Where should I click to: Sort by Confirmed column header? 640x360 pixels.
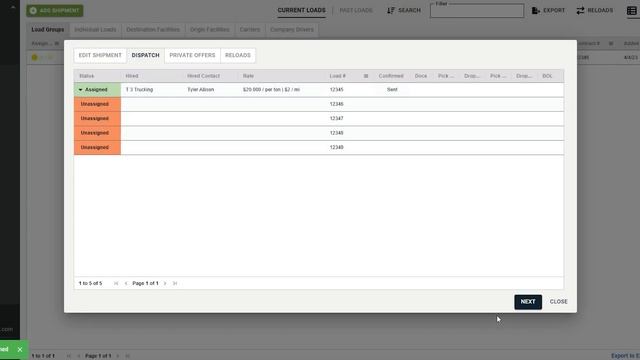click(x=391, y=76)
